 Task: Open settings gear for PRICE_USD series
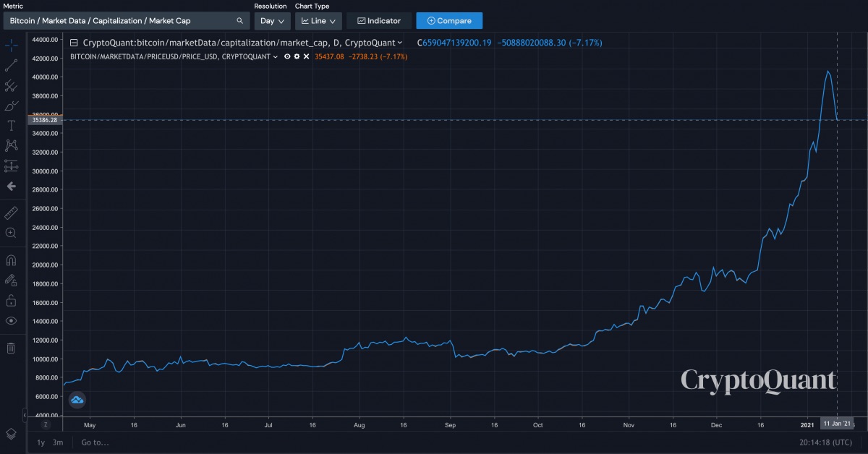tap(297, 56)
